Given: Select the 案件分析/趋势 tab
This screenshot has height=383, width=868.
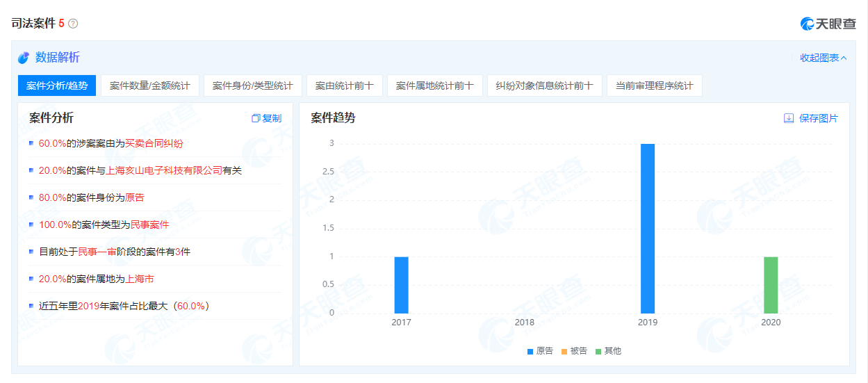Looking at the screenshot, I should point(57,85).
